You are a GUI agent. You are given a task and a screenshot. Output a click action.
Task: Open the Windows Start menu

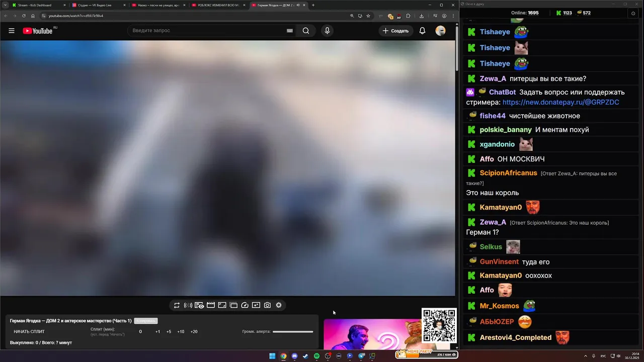coord(272,356)
